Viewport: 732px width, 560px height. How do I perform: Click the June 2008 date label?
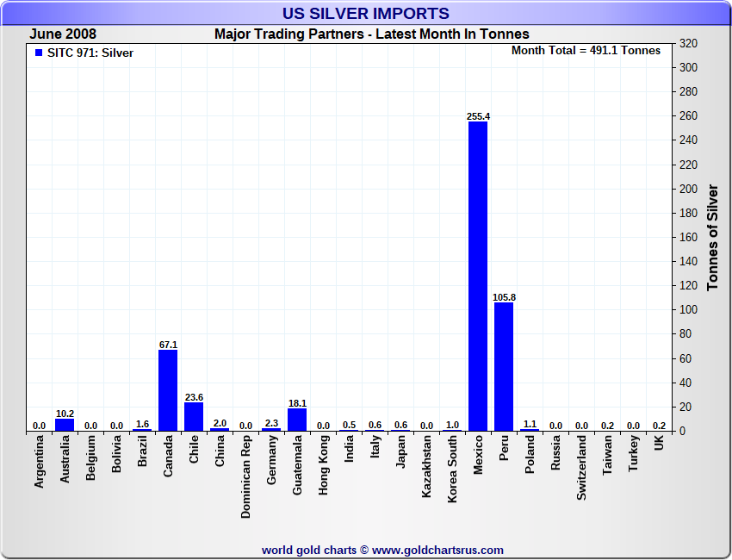click(x=63, y=34)
